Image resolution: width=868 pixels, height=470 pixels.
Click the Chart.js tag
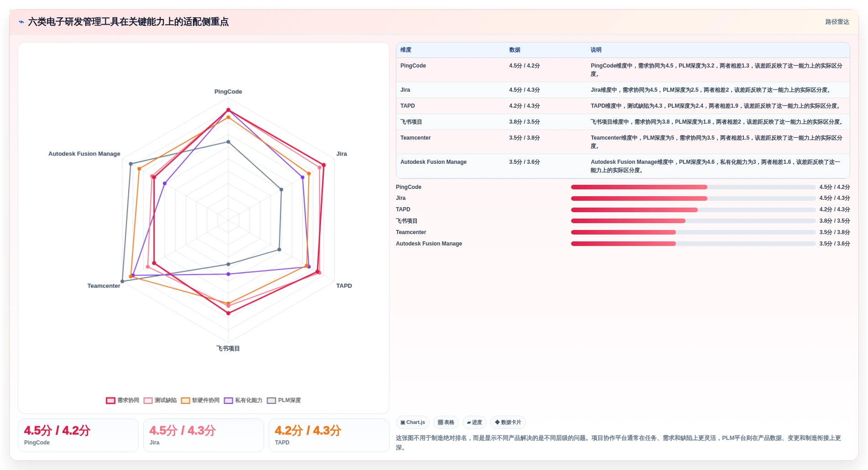click(413, 423)
